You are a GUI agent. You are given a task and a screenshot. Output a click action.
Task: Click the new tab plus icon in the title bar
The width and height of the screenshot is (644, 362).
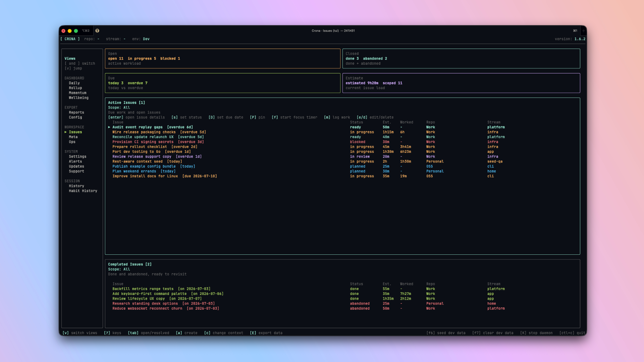(x=584, y=31)
